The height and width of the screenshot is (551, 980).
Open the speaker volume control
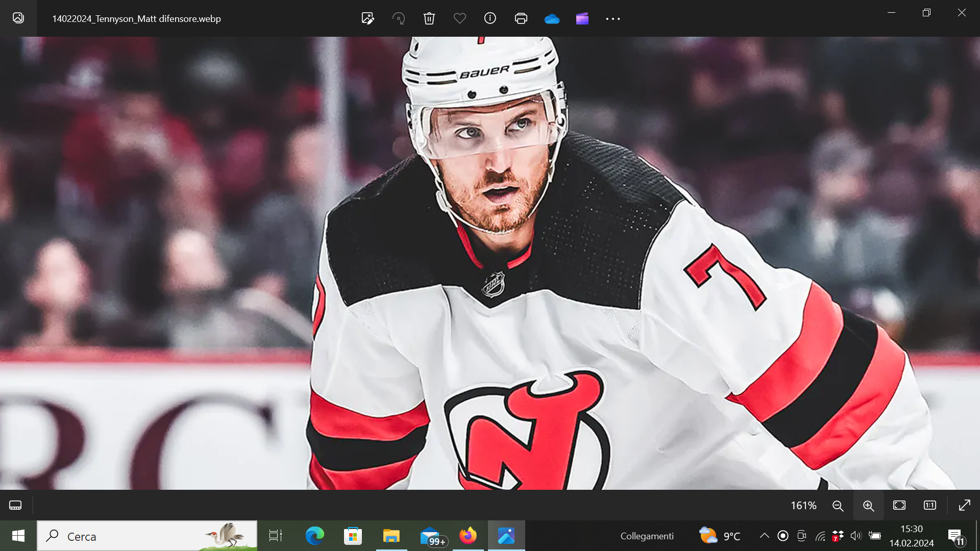point(856,536)
